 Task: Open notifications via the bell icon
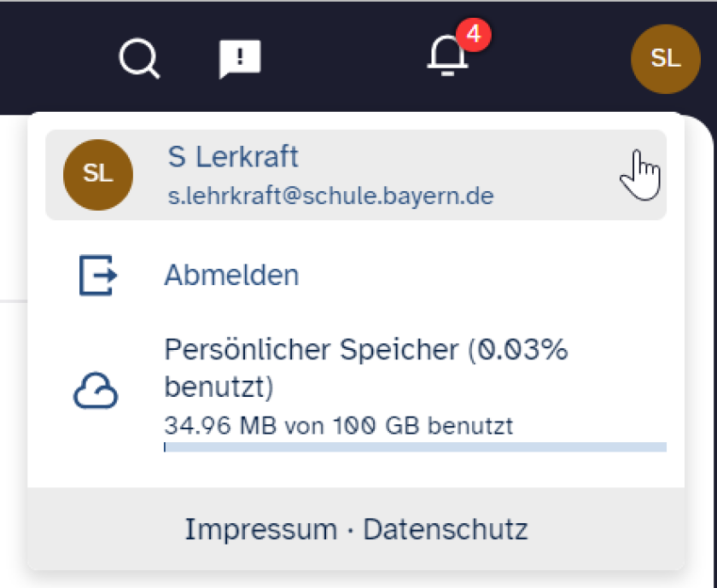pos(448,56)
